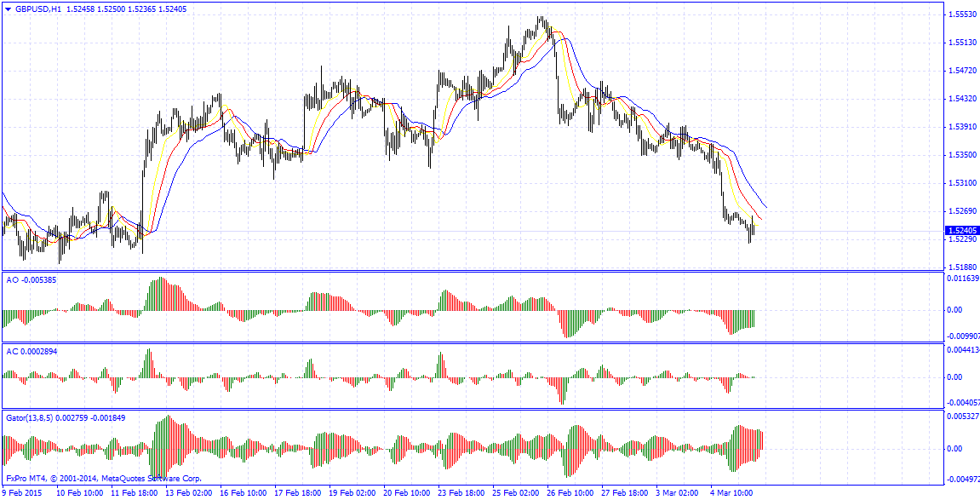This screenshot has width=980, height=500.
Task: Click the Gator scale value -0.004972
Action: click(965, 480)
